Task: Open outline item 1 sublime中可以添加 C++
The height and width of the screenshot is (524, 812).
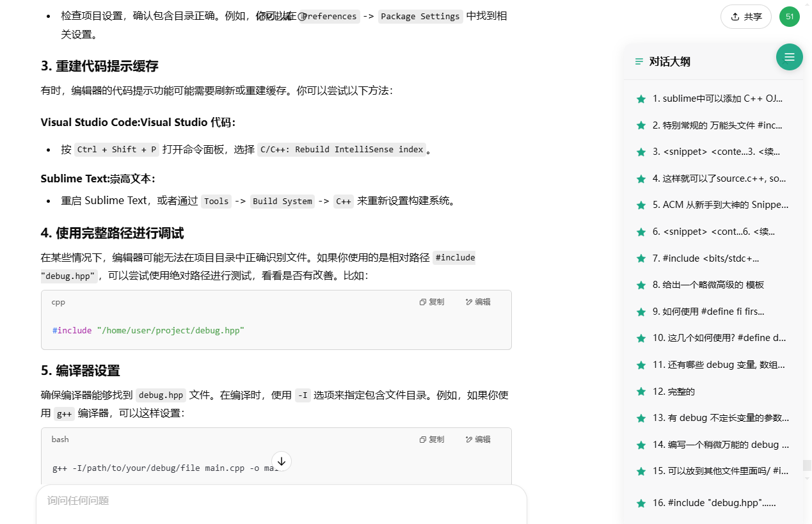Action: (717, 99)
